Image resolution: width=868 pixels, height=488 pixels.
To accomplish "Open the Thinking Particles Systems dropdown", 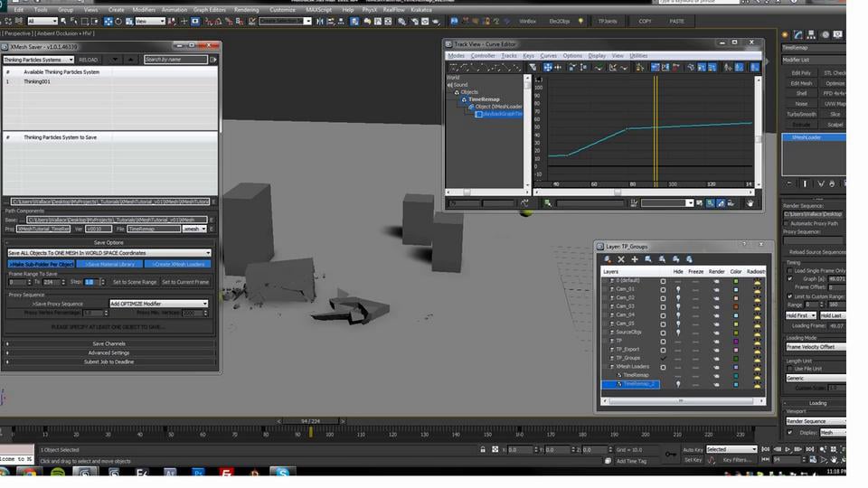I will pos(38,60).
